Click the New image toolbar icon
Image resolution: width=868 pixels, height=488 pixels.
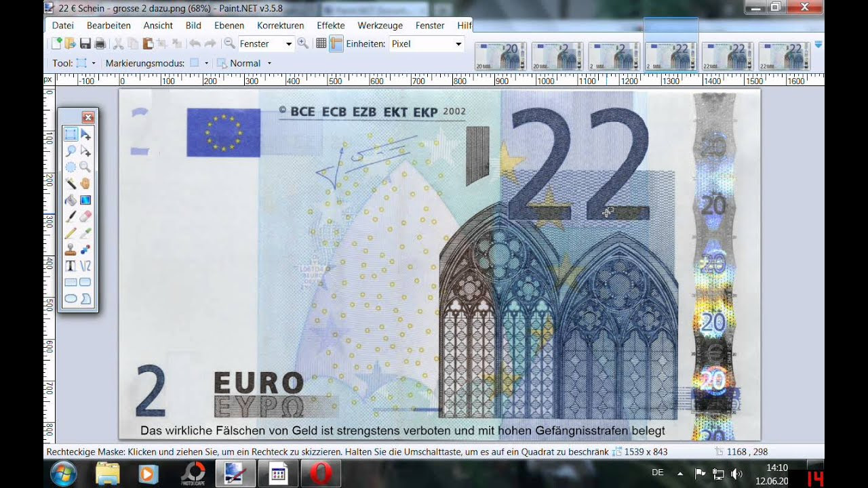point(56,43)
